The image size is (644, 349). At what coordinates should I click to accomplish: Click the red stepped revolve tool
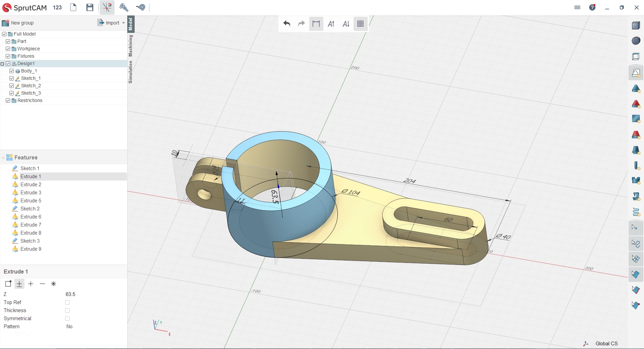pyautogui.click(x=636, y=135)
